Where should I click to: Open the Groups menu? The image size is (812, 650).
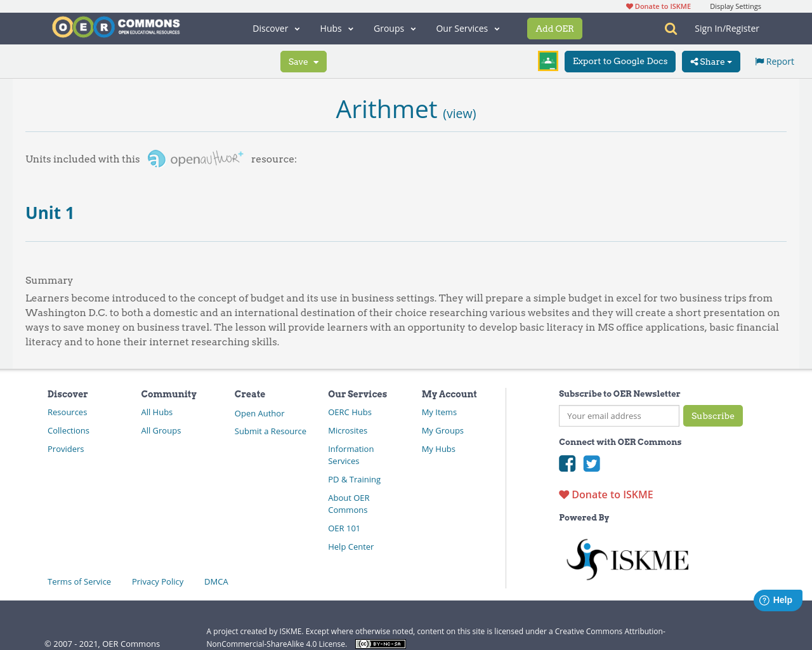click(395, 28)
